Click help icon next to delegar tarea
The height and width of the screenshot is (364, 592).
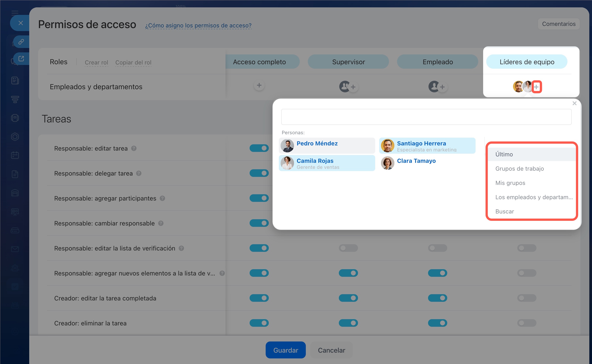[x=139, y=173]
